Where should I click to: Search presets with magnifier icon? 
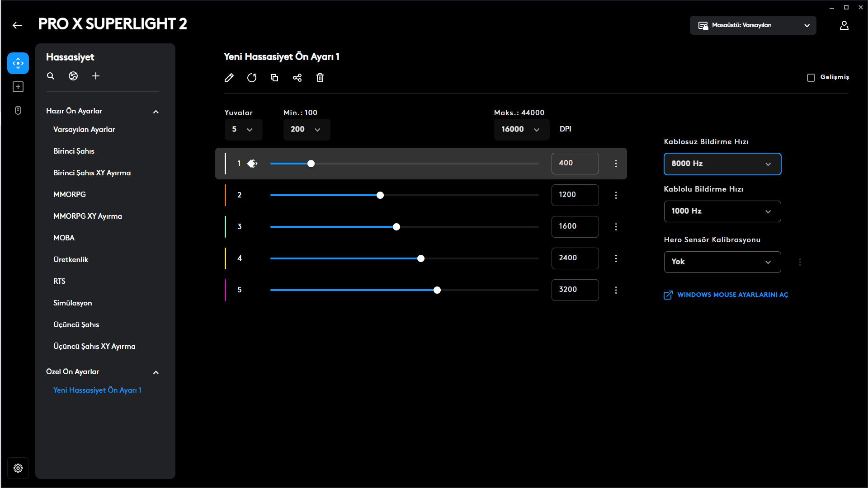(51, 76)
